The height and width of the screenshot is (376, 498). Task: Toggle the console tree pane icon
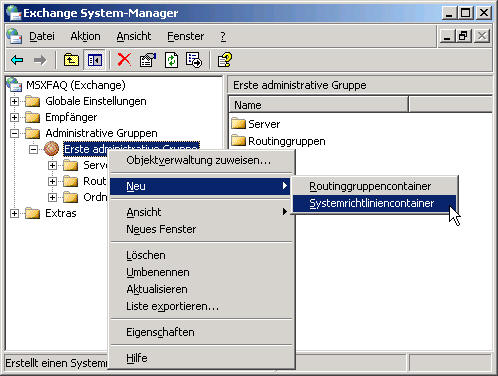(x=95, y=60)
